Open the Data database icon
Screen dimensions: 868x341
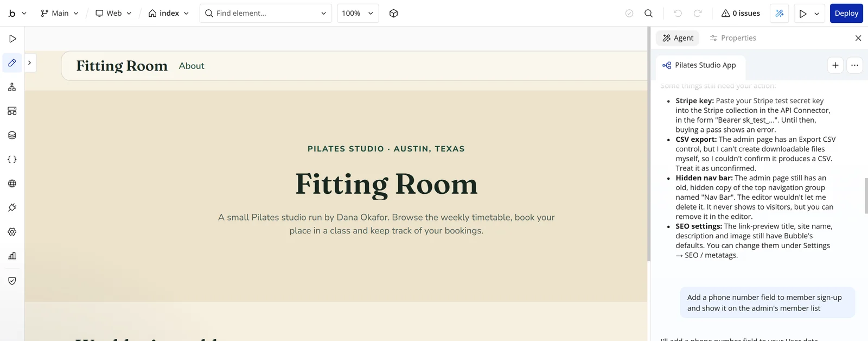12,135
